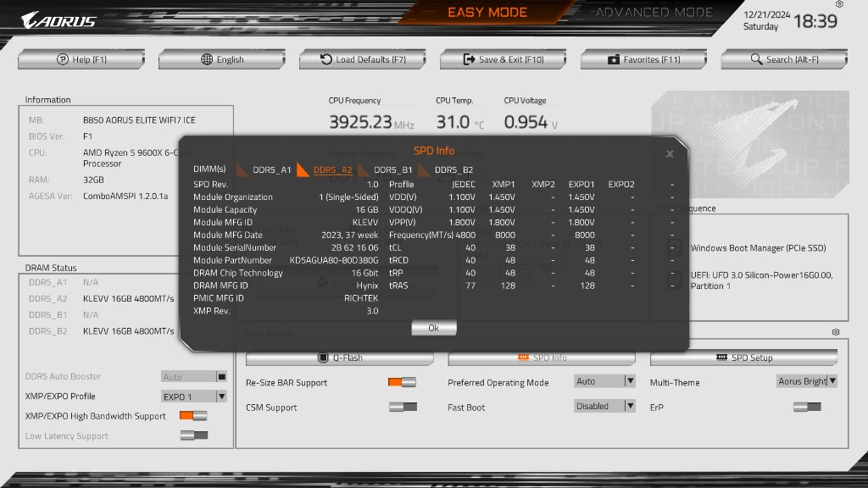
Task: Open SPD Setup button
Action: click(743, 358)
